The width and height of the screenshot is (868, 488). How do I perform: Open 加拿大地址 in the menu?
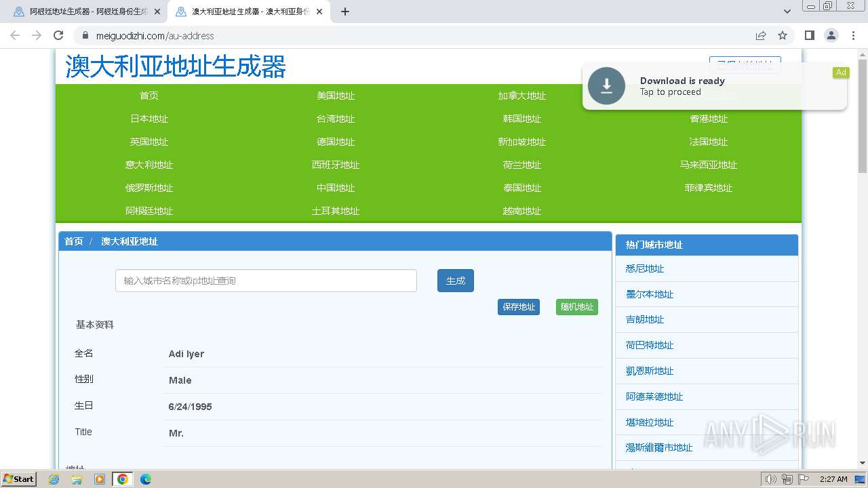pos(522,96)
